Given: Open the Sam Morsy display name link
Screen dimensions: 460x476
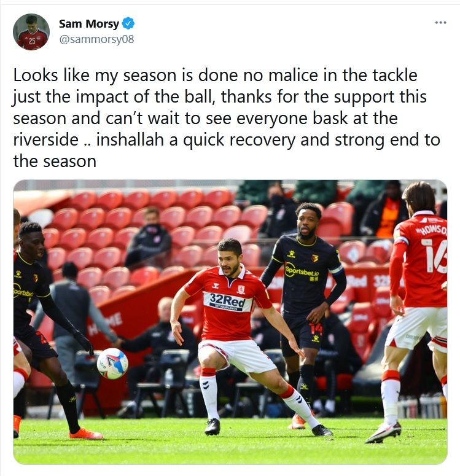Looking at the screenshot, I should pos(89,24).
